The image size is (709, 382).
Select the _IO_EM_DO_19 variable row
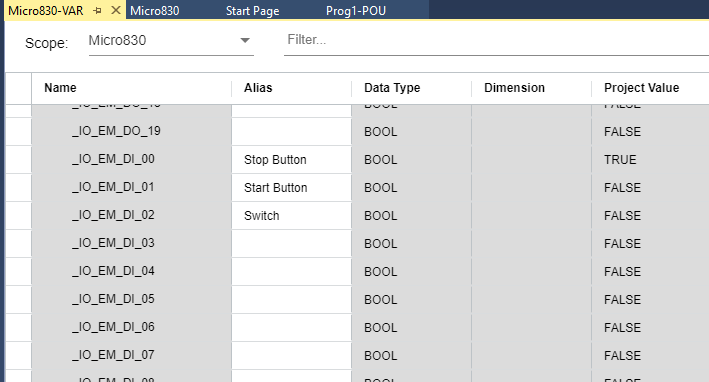click(357, 132)
